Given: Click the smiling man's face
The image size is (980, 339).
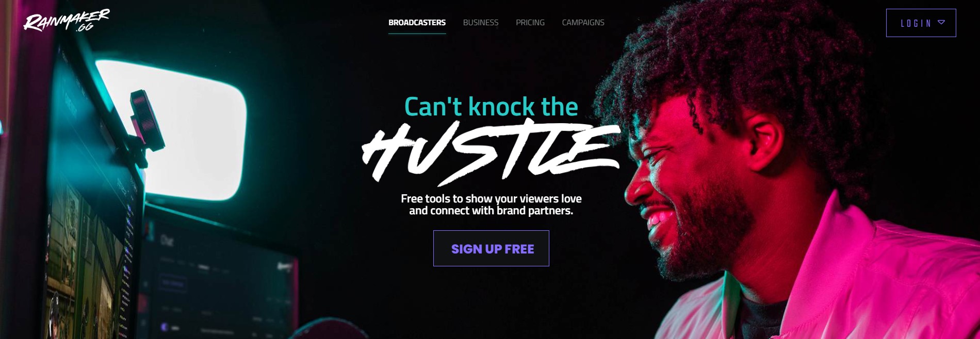Looking at the screenshot, I should tap(686, 191).
